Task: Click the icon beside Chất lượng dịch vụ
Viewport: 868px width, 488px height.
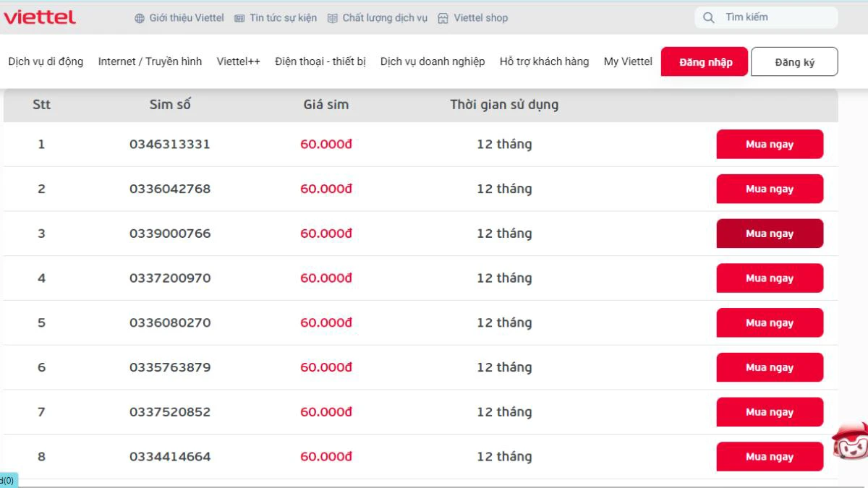Action: coord(333,18)
